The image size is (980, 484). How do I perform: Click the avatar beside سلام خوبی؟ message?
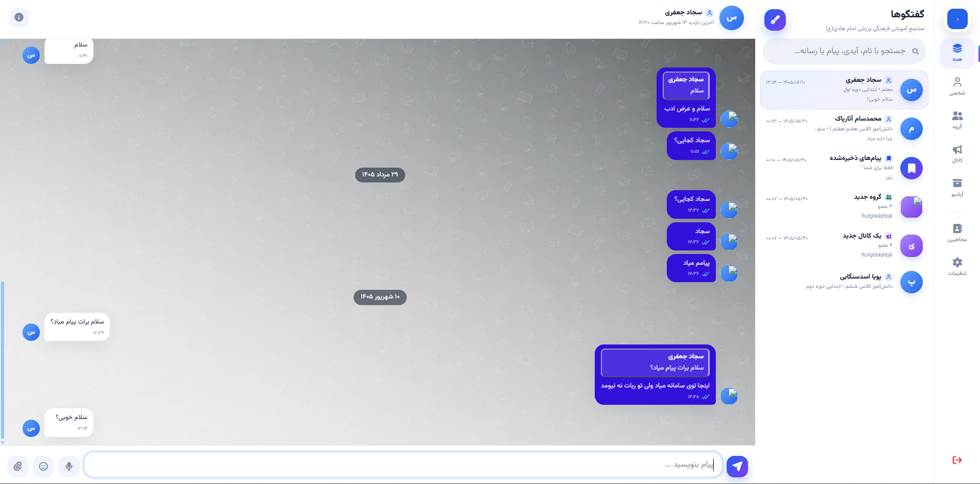[31, 428]
